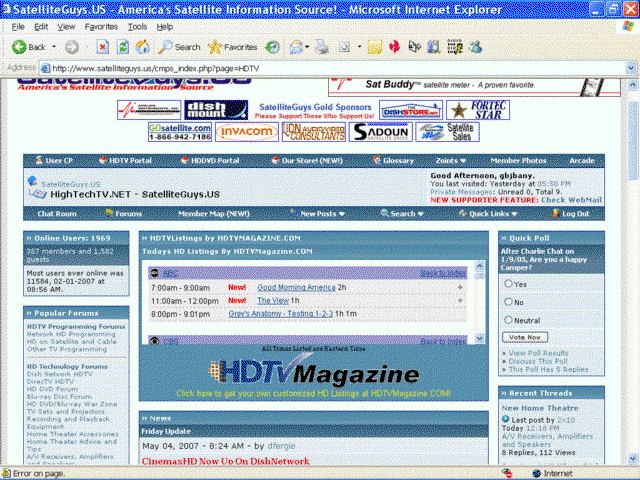Open the Edit menu
The width and height of the screenshot is (640, 480).
41,27
